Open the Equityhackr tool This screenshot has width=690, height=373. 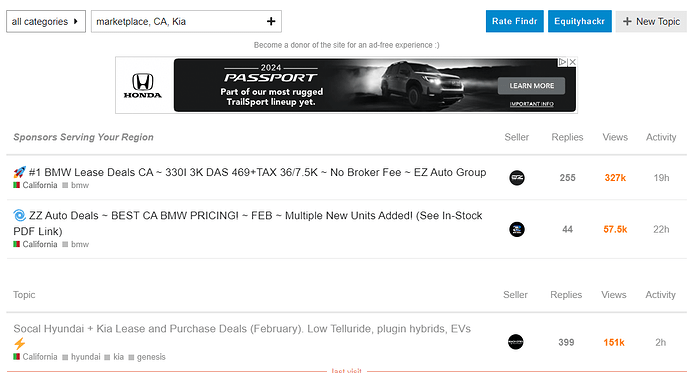click(x=580, y=21)
